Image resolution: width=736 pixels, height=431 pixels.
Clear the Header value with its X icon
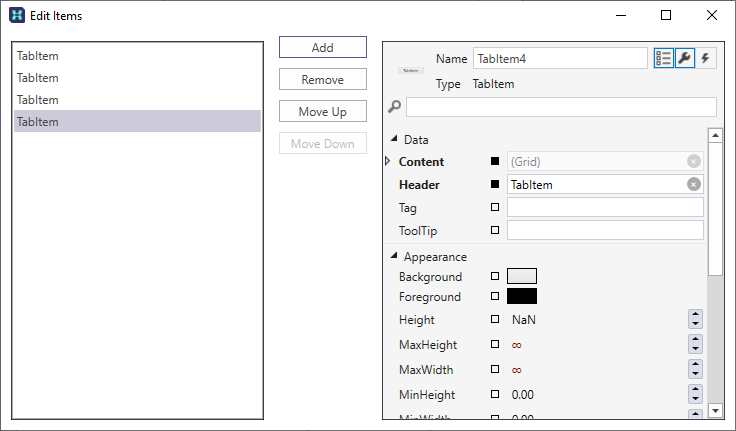[693, 184]
